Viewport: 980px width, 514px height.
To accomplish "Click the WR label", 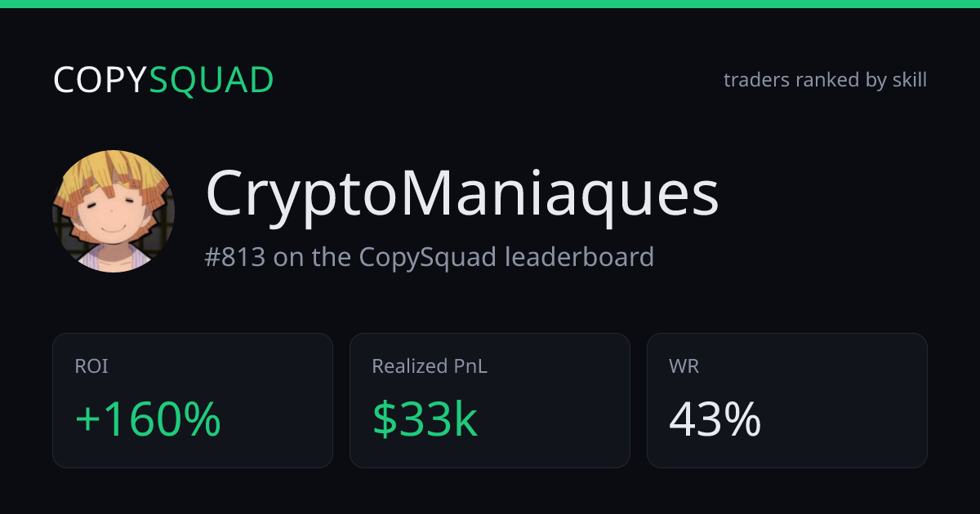I will [684, 366].
